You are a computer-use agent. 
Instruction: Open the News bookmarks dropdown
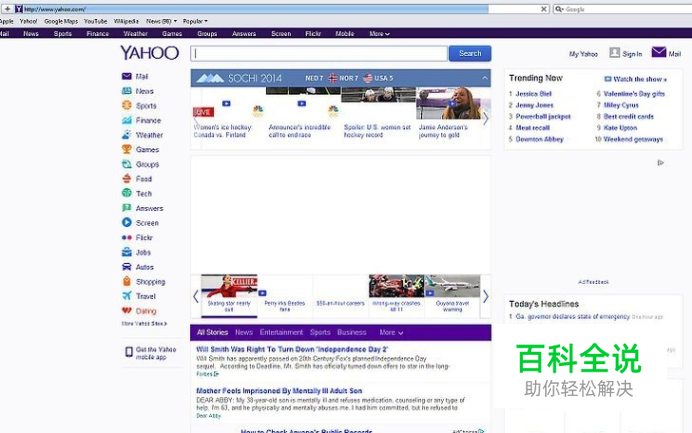[162, 21]
